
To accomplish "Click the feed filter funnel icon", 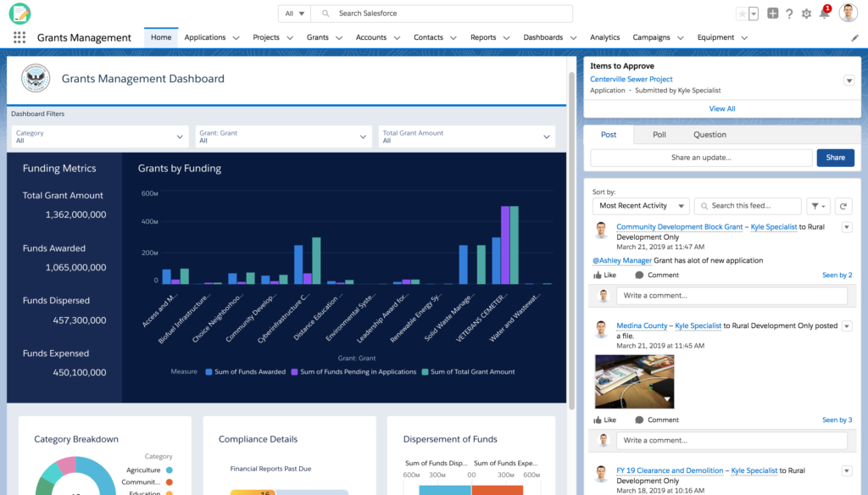I will tap(818, 206).
